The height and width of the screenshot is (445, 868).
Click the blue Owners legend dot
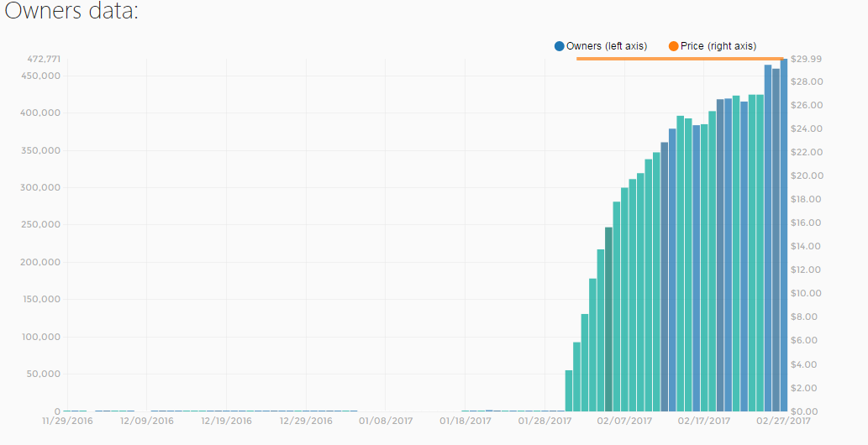[559, 46]
